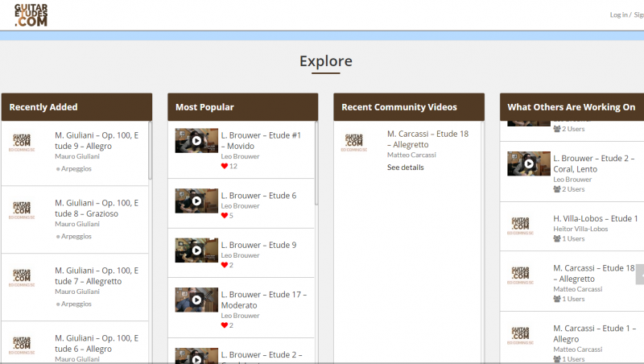Click the Recently Added panel header
The image size is (644, 364).
pyautogui.click(x=76, y=107)
